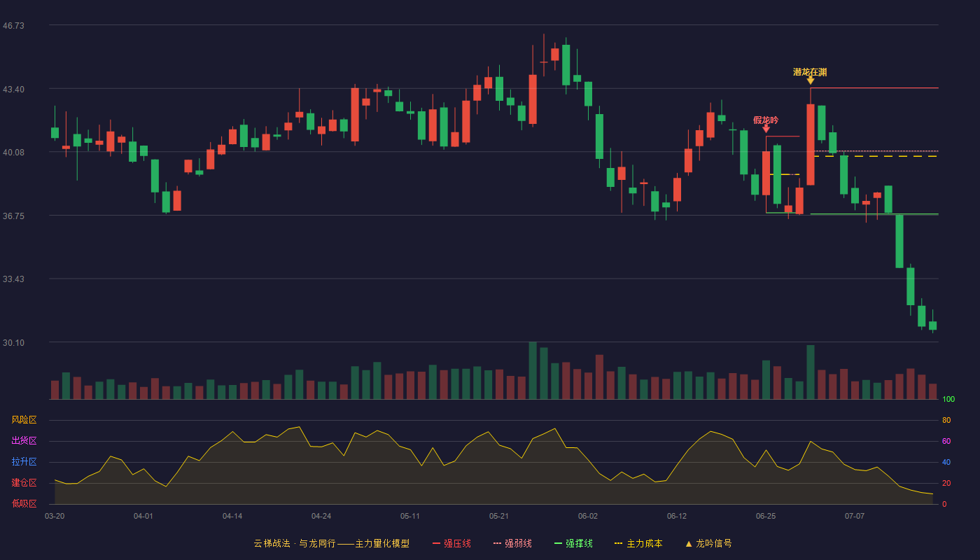Select the 拉升区 zone label
Image resolution: width=980 pixels, height=560 pixels.
click(24, 462)
